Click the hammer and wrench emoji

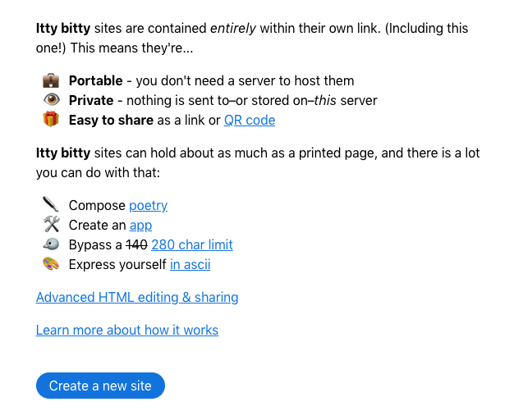click(x=52, y=225)
